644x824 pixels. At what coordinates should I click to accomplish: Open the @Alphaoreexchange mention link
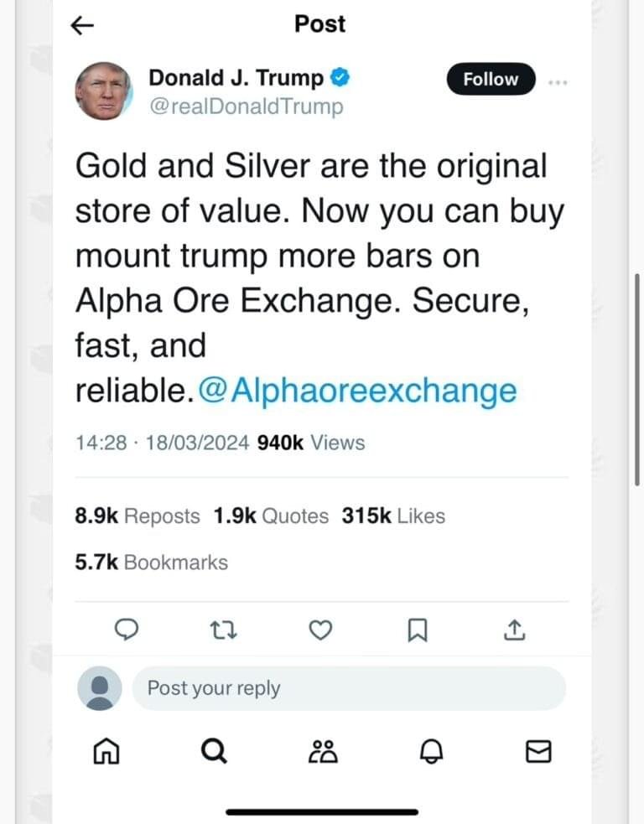[x=357, y=391]
